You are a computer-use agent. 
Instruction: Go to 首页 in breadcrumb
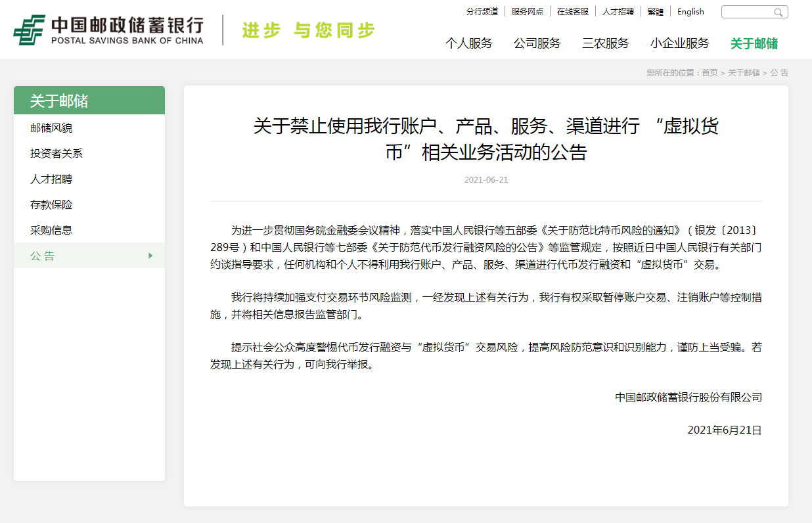pos(710,73)
